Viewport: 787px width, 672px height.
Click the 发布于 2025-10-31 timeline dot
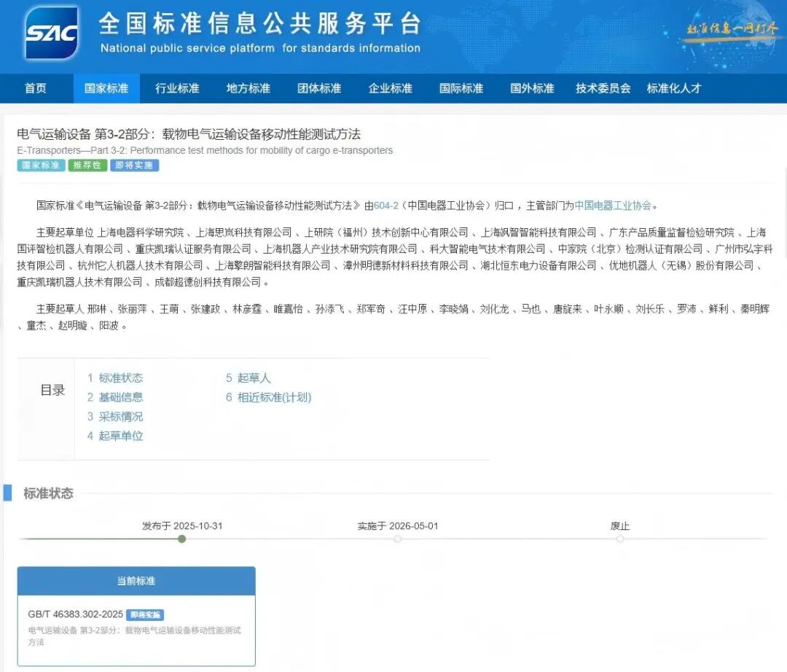click(x=182, y=539)
